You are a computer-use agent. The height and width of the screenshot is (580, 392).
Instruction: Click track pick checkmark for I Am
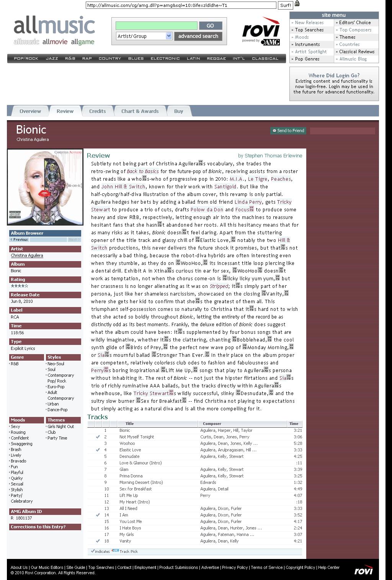[x=98, y=515]
